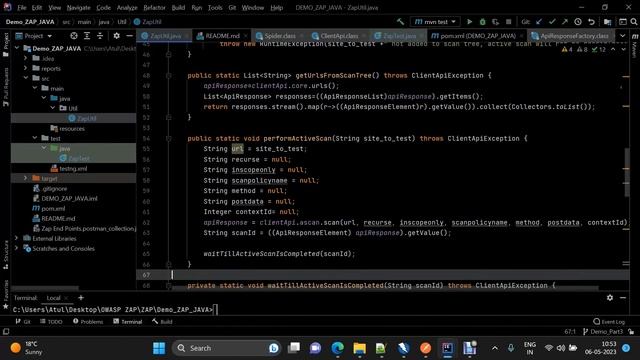Open the Problems tool window button
Screen dimensions: 640x360
88,322
